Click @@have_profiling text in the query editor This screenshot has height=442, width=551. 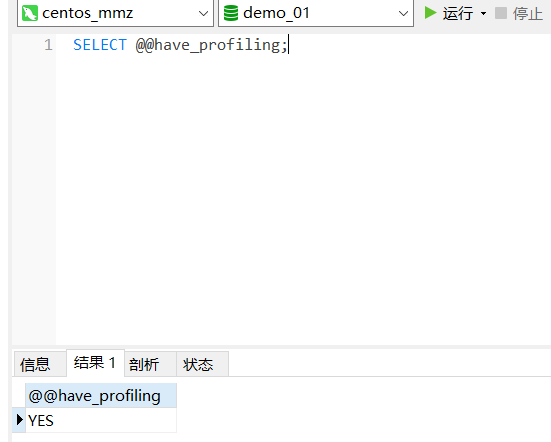[x=208, y=45]
